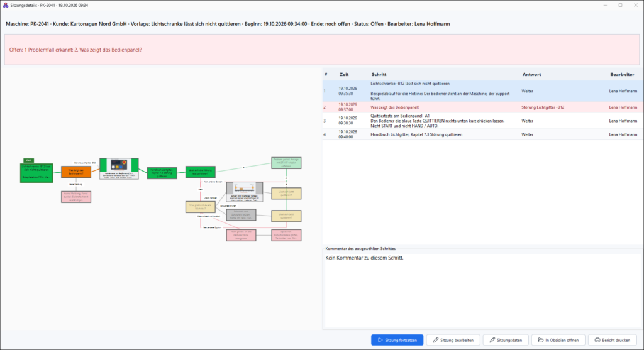Click edge label 'Linsen reinigen' in flowchart
Viewport: 644px width, 350px height.
(x=210, y=198)
